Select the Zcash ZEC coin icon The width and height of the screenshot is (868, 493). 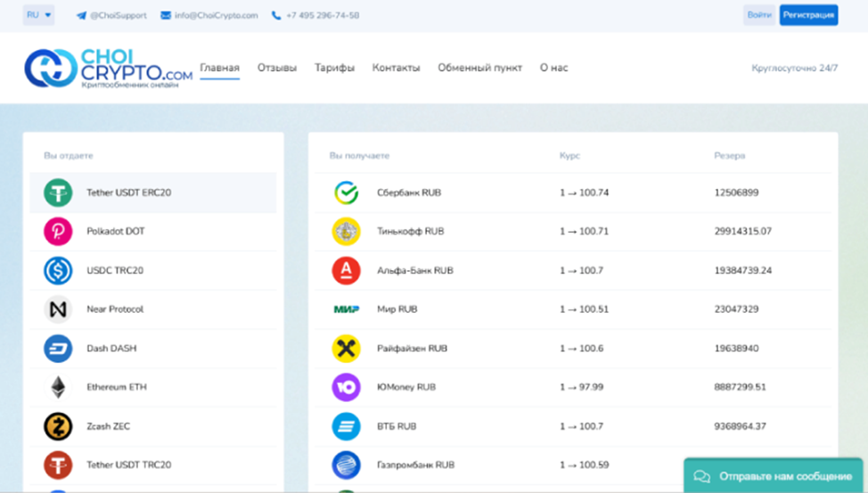[58, 426]
